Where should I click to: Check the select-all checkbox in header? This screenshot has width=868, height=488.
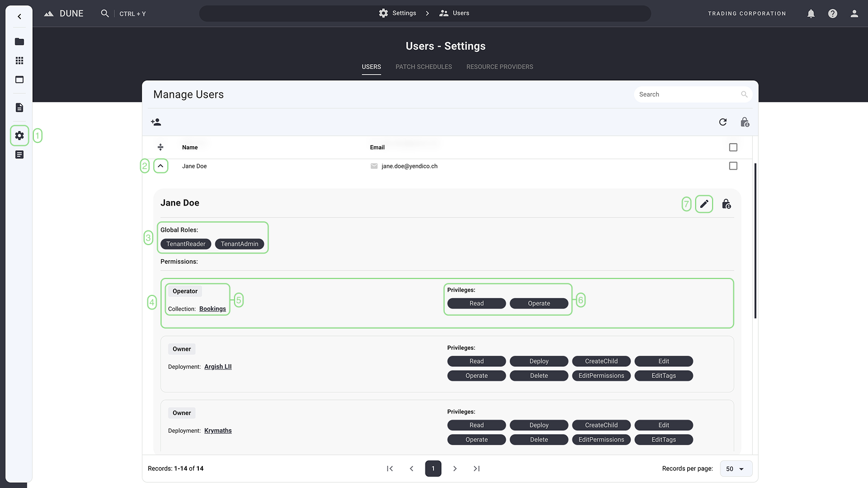tap(733, 147)
